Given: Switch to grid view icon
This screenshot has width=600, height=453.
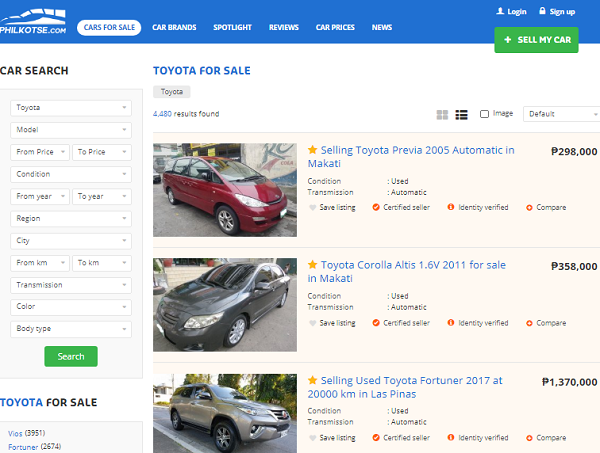Looking at the screenshot, I should pyautogui.click(x=442, y=114).
